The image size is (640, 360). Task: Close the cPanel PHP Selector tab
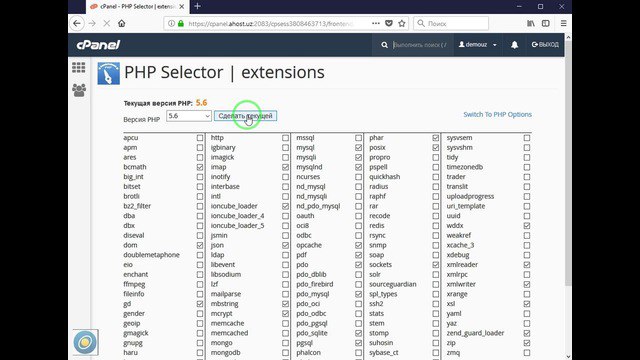click(182, 7)
